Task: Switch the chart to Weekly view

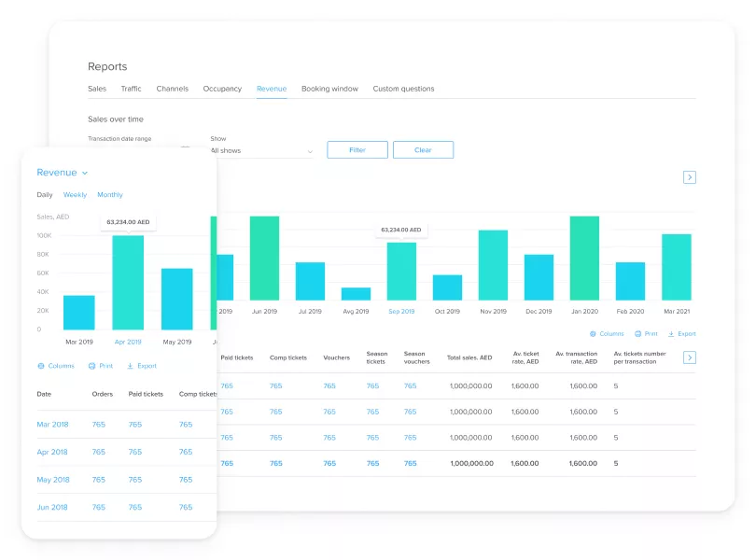Action: [75, 195]
